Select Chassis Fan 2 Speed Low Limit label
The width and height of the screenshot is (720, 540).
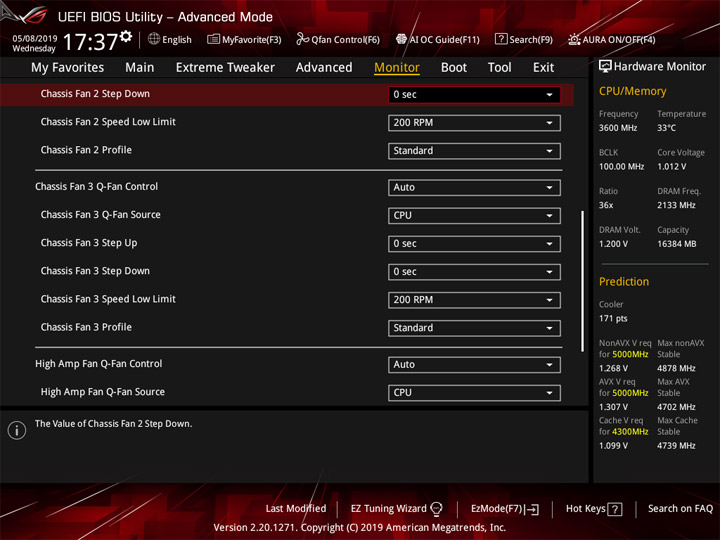[108, 122]
